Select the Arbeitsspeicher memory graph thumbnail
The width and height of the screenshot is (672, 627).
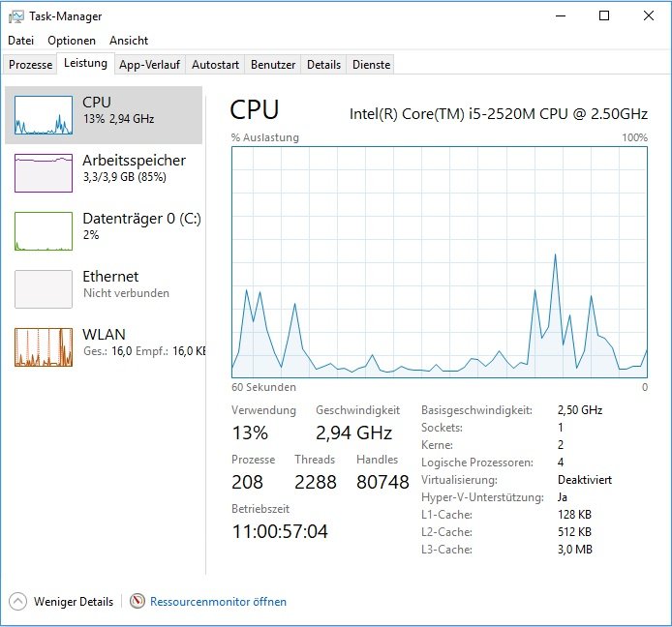44,173
